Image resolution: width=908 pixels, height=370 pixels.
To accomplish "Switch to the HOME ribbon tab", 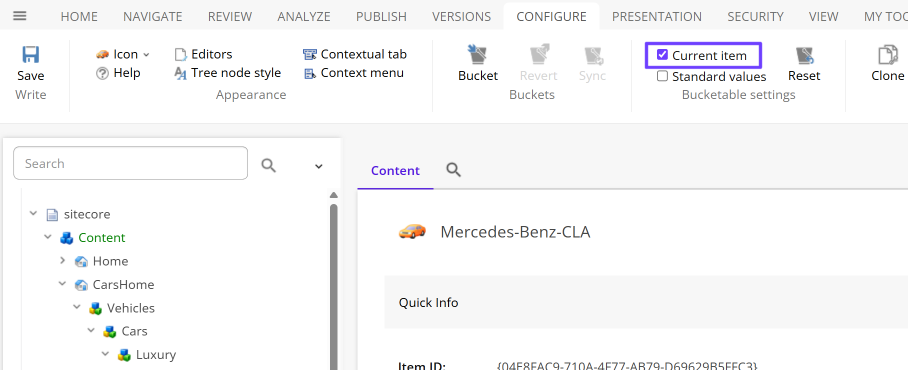I will (79, 17).
